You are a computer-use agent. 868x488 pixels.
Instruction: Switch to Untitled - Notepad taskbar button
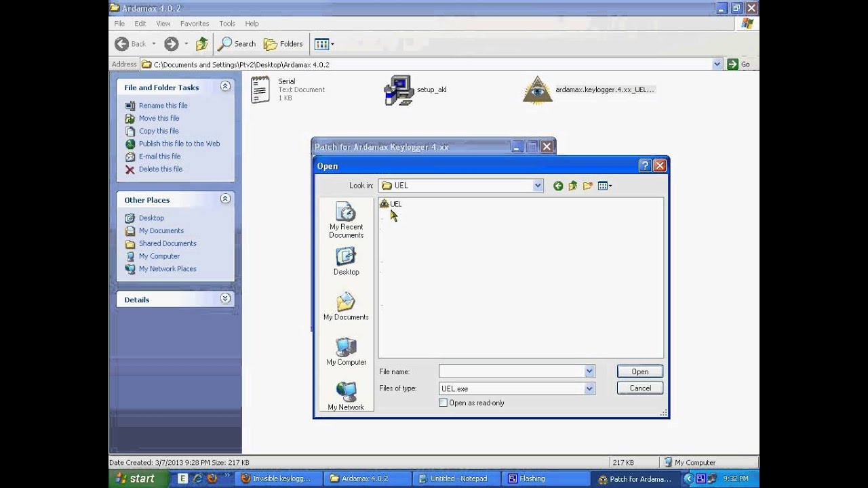click(458, 479)
